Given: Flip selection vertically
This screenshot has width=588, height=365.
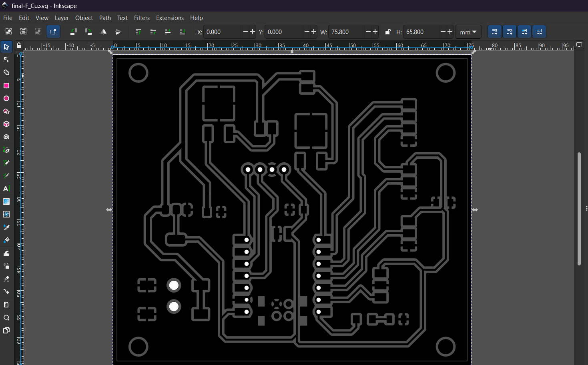Looking at the screenshot, I should (118, 32).
